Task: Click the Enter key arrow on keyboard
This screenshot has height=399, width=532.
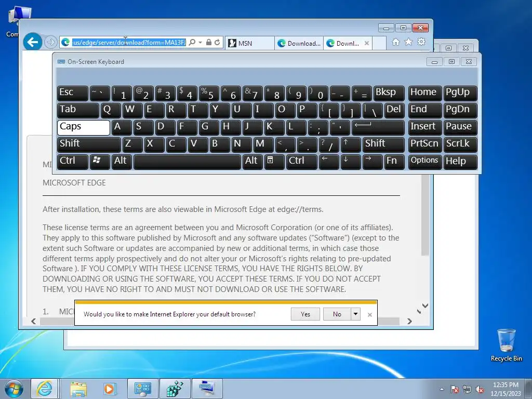Action: coord(378,128)
